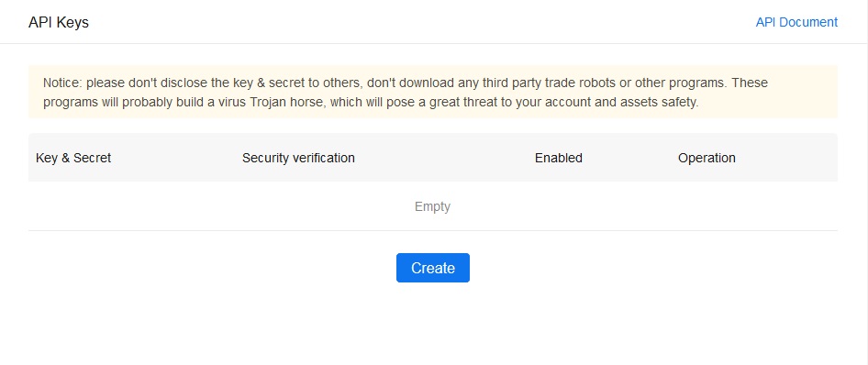Screen dimensions: 868x365
Task: Open the API Document link
Action: click(x=796, y=22)
